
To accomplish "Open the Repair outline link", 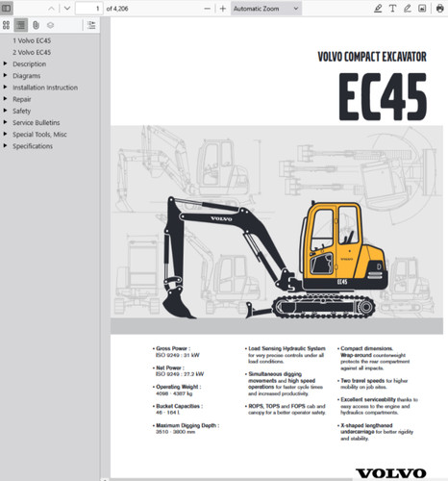I will point(22,99).
